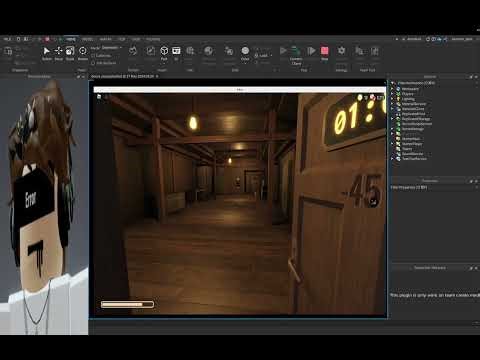480x360 pixels.
Task: Click the Filter workspace search field
Action: click(433, 83)
